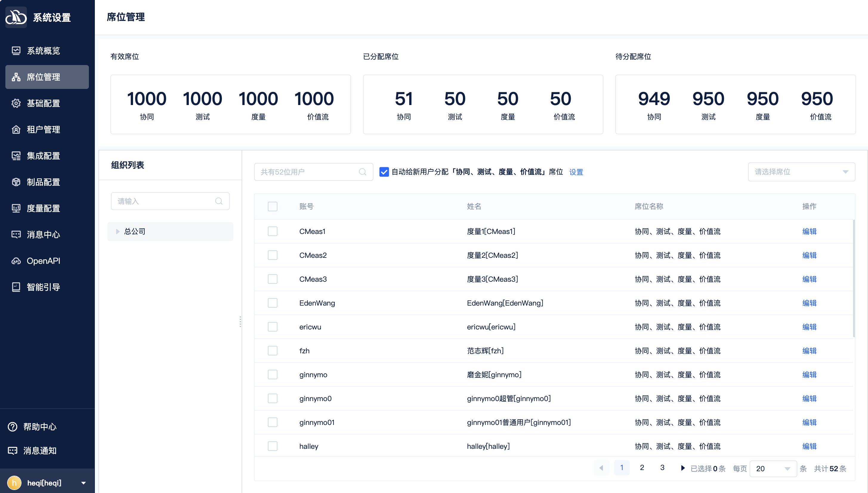Image resolution: width=868 pixels, height=493 pixels.
Task: Click the 租户管理 house icon
Action: click(x=16, y=129)
